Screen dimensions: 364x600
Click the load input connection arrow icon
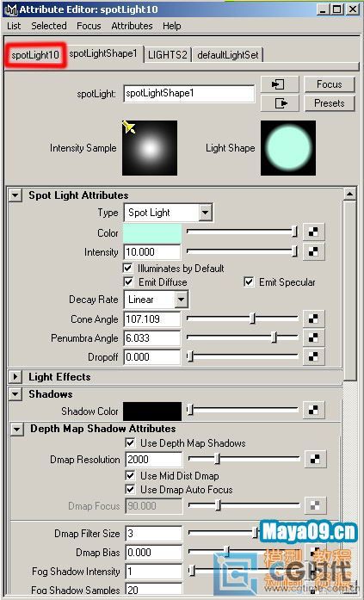point(280,84)
